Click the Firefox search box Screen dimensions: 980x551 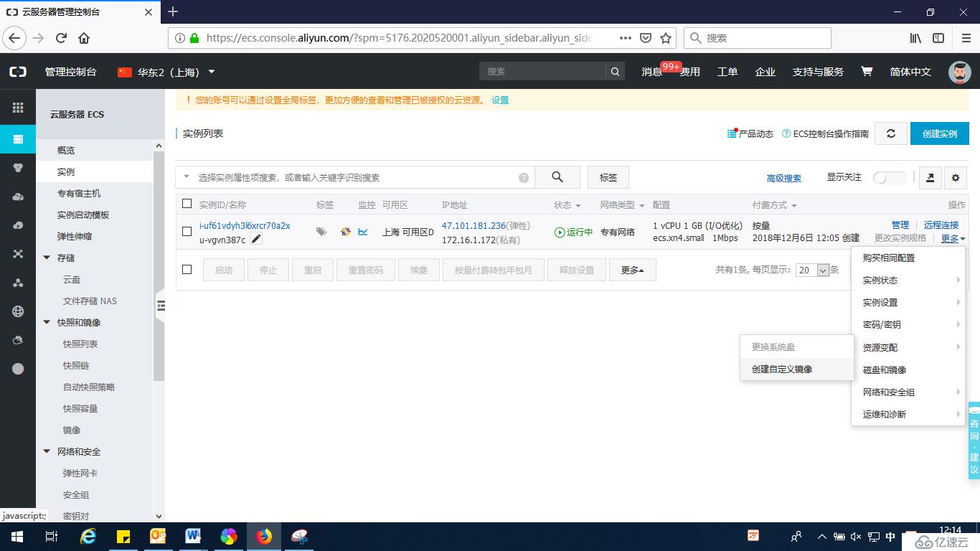pyautogui.click(x=758, y=38)
